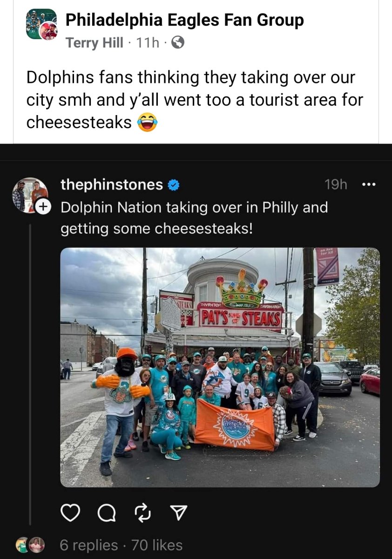The height and width of the screenshot is (559, 392).
Task: Open the Dolphins fans group photo
Action: click(220, 367)
